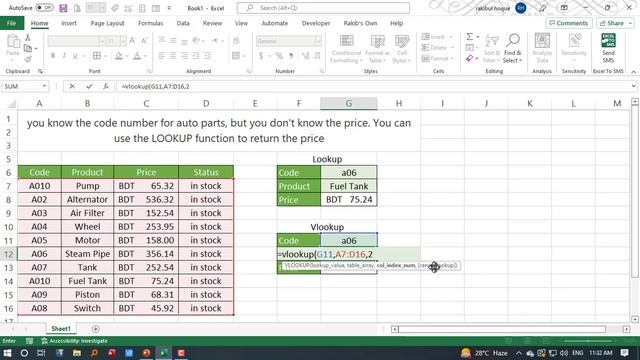Open the File tab
The width and height of the screenshot is (640, 360).
pos(11,23)
